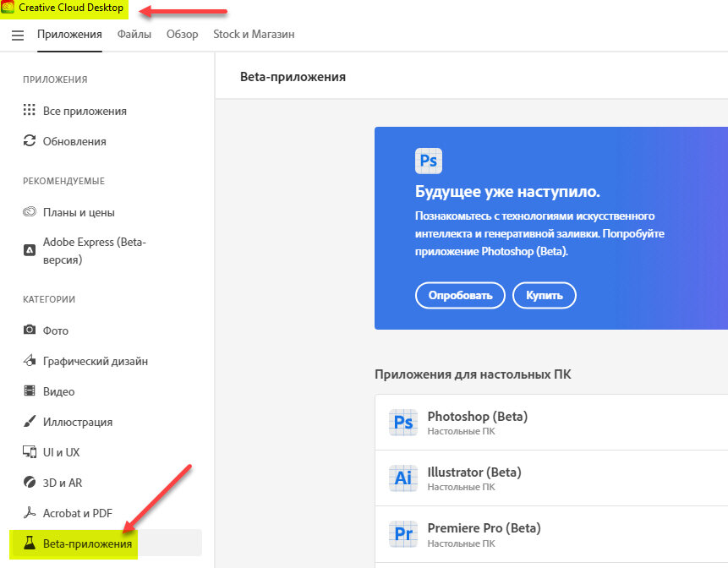The image size is (728, 568).
Task: Click the Купить button
Action: 545,295
